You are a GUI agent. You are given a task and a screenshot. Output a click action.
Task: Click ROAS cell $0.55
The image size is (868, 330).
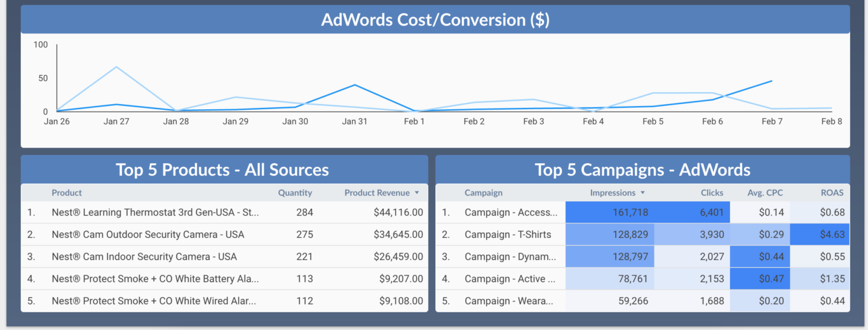pos(820,256)
